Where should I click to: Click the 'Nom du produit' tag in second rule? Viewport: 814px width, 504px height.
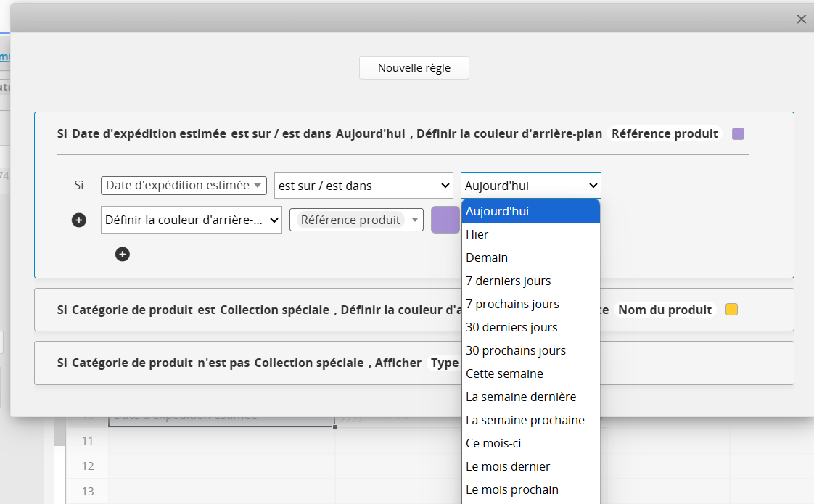tap(665, 310)
